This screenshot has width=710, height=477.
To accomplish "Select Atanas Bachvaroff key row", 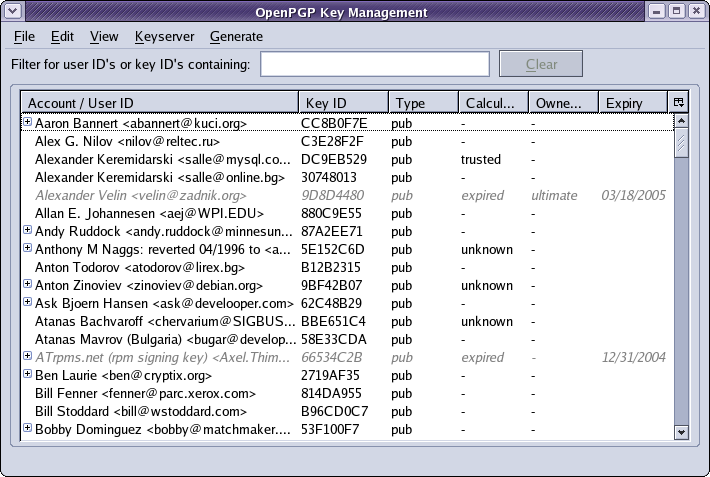I will (x=347, y=322).
